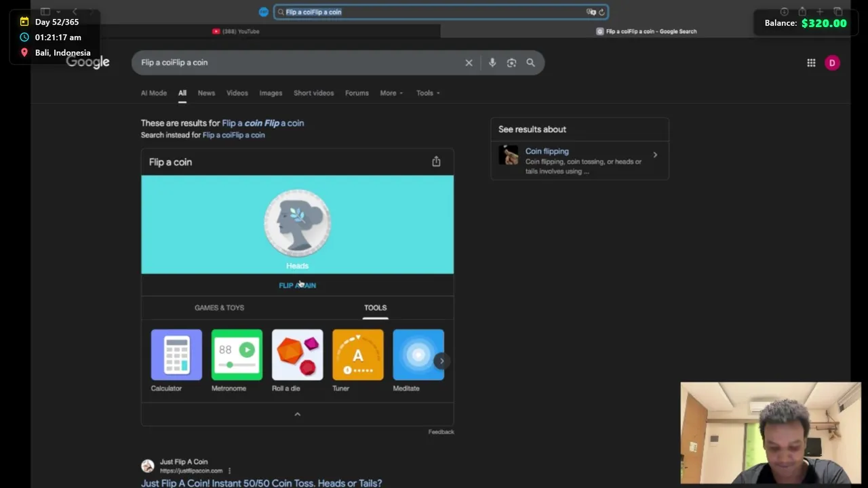This screenshot has height=488, width=868.
Task: Search instead for 'Flip a coiFlip a coin'
Action: tap(233, 135)
